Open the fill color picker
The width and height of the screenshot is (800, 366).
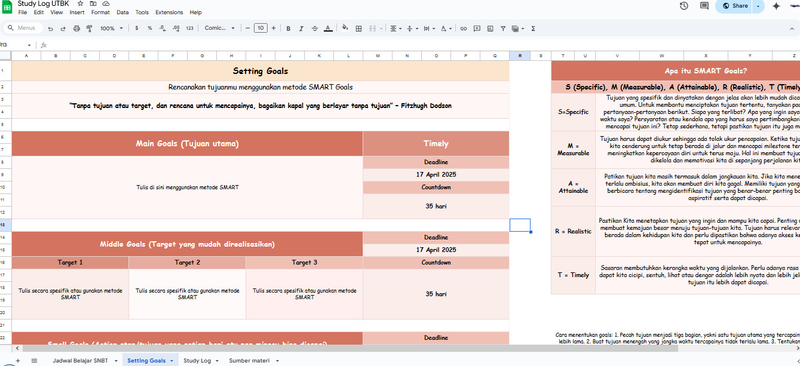click(345, 29)
